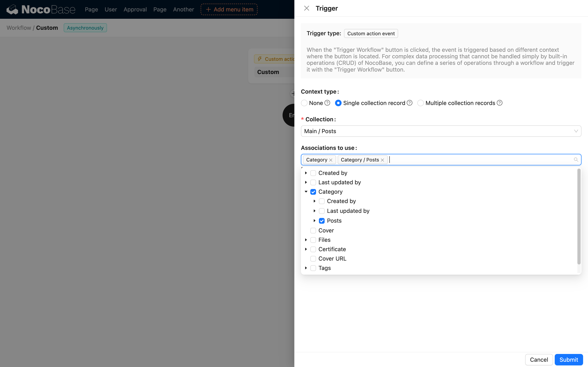Remove the Category association tag
588x367 pixels.
click(331, 160)
